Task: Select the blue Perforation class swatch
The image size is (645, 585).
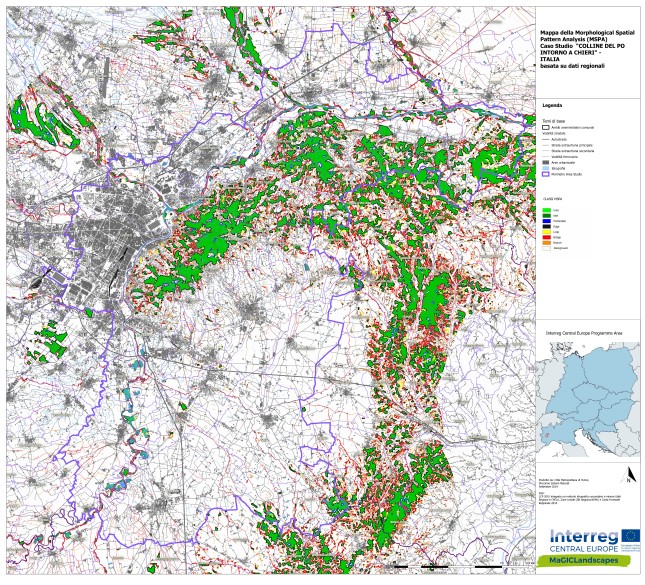Action: point(547,221)
